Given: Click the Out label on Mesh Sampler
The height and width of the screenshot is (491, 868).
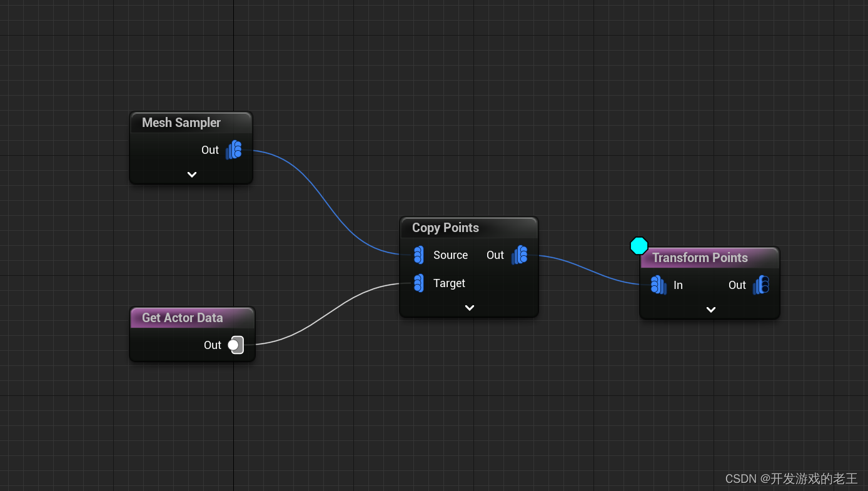Looking at the screenshot, I should [x=210, y=150].
